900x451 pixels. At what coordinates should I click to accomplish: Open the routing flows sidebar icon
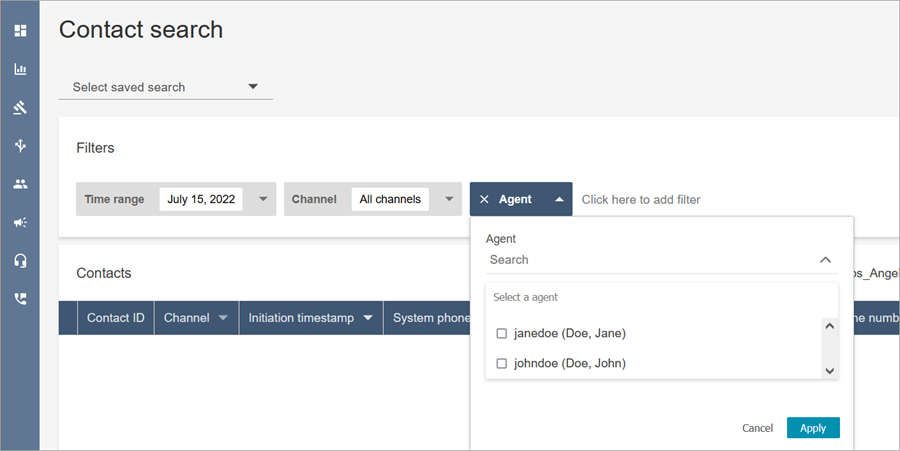tap(20, 146)
